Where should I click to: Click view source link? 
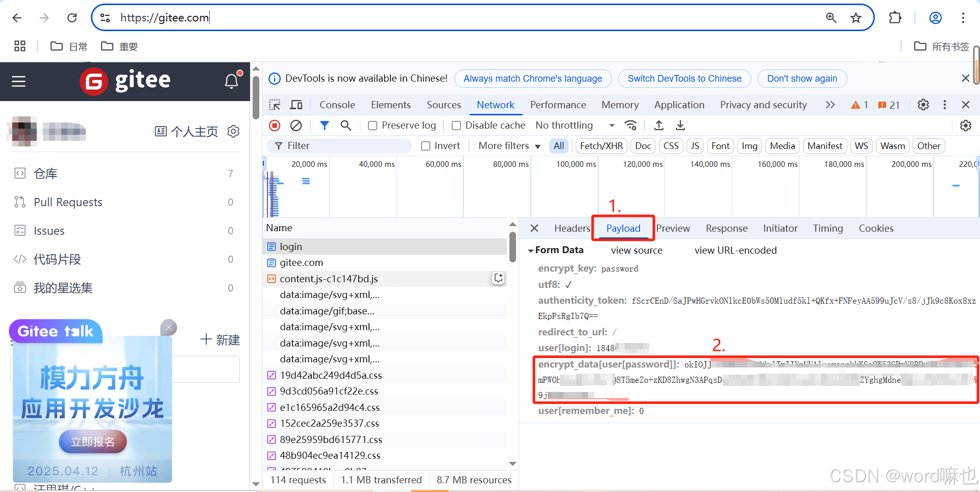click(x=636, y=251)
